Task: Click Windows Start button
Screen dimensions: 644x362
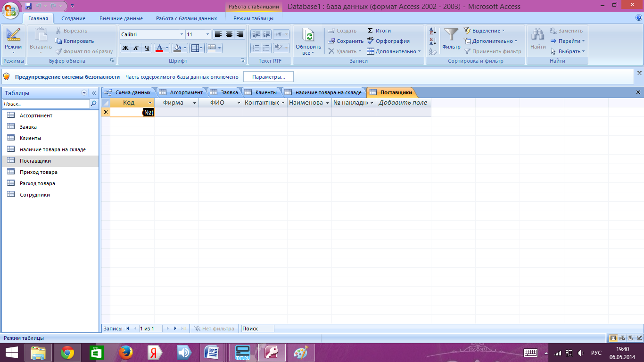Action: (x=11, y=352)
